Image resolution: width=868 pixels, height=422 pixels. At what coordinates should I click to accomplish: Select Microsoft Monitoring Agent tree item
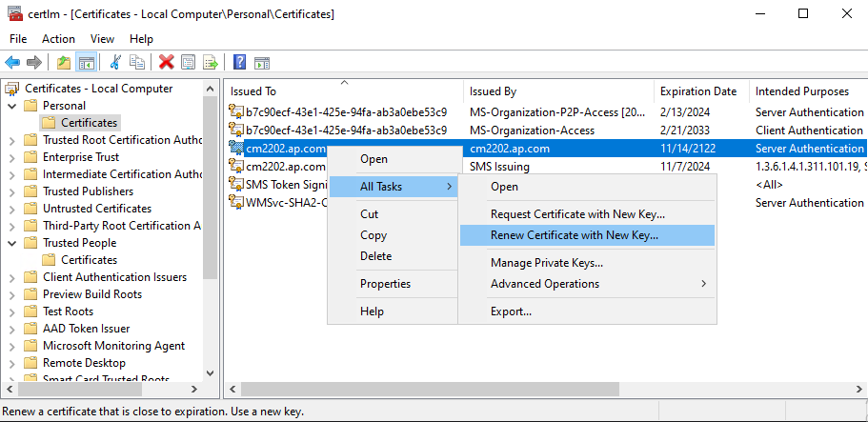pyautogui.click(x=113, y=346)
